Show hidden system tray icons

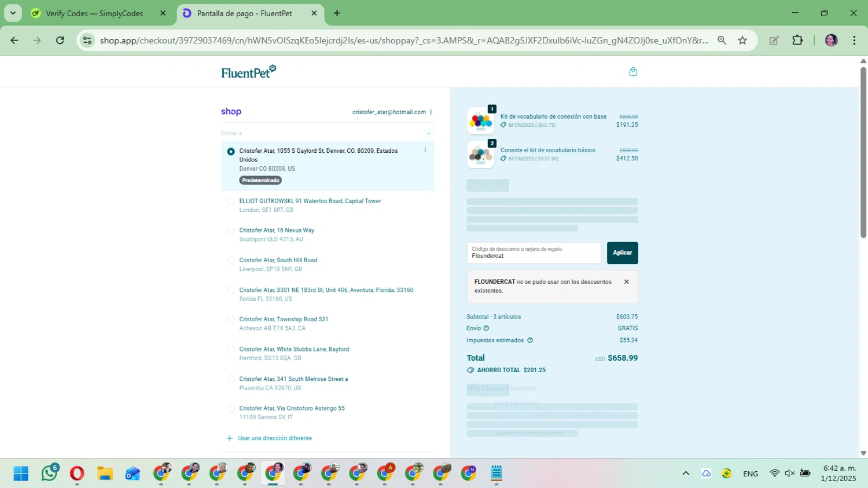click(x=686, y=474)
